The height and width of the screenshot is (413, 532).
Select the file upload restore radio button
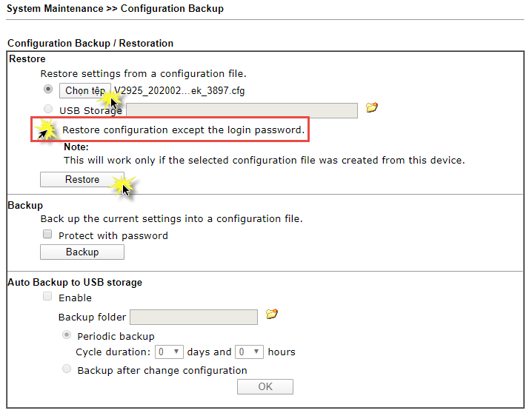click(48, 89)
